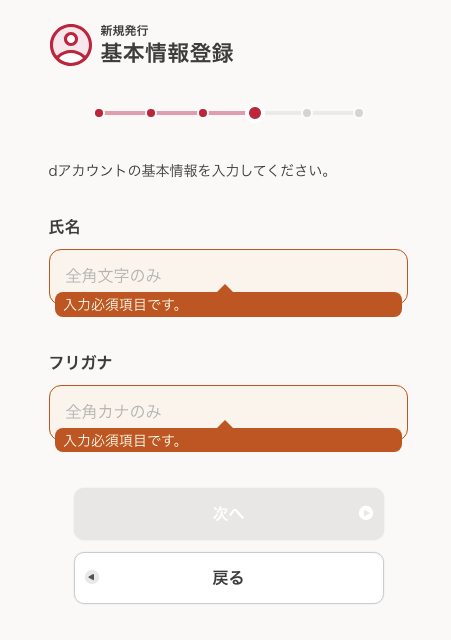Image resolution: width=451 pixels, height=640 pixels.
Task: Select the second progress step dot
Action: coord(151,113)
